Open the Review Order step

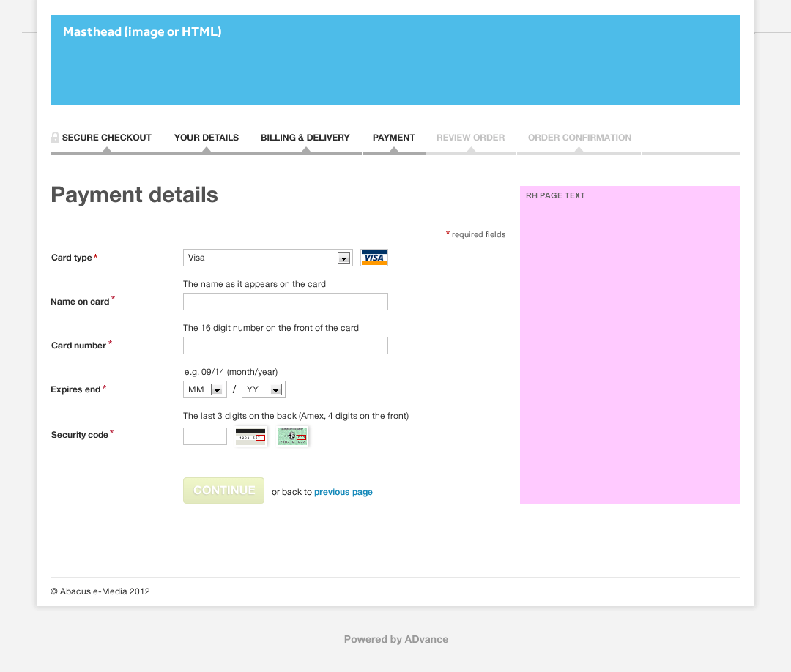[x=470, y=138]
